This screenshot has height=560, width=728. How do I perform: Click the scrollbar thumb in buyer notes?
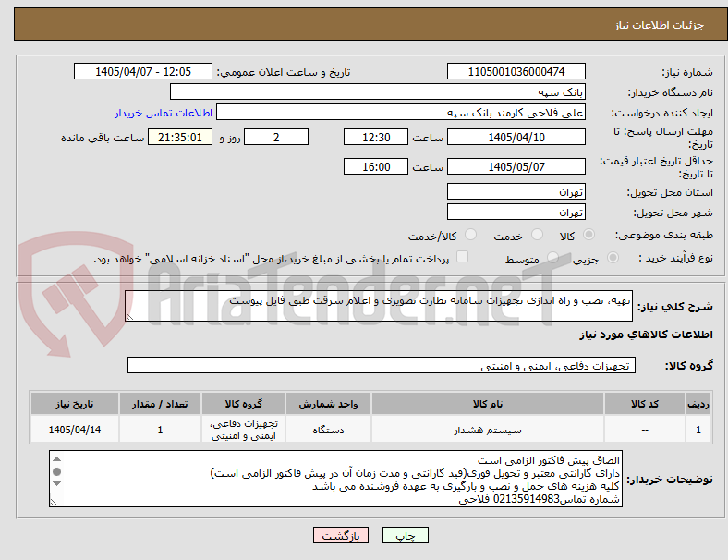click(x=56, y=472)
